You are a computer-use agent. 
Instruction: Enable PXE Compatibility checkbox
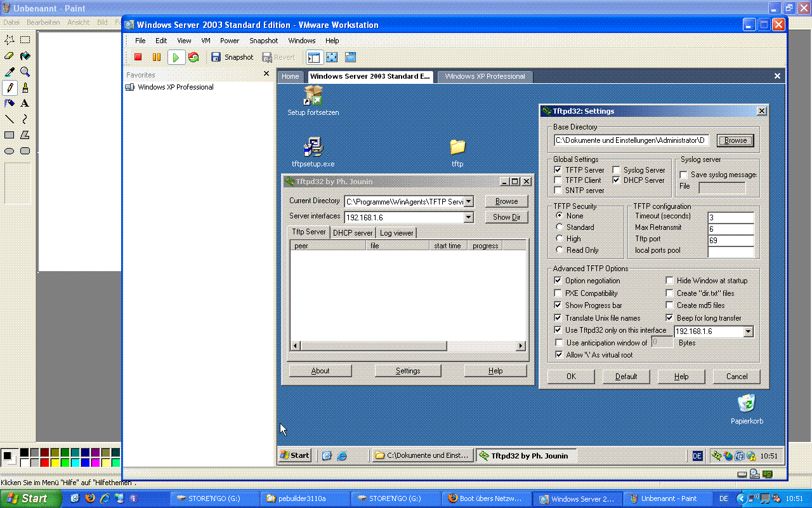[x=558, y=293]
